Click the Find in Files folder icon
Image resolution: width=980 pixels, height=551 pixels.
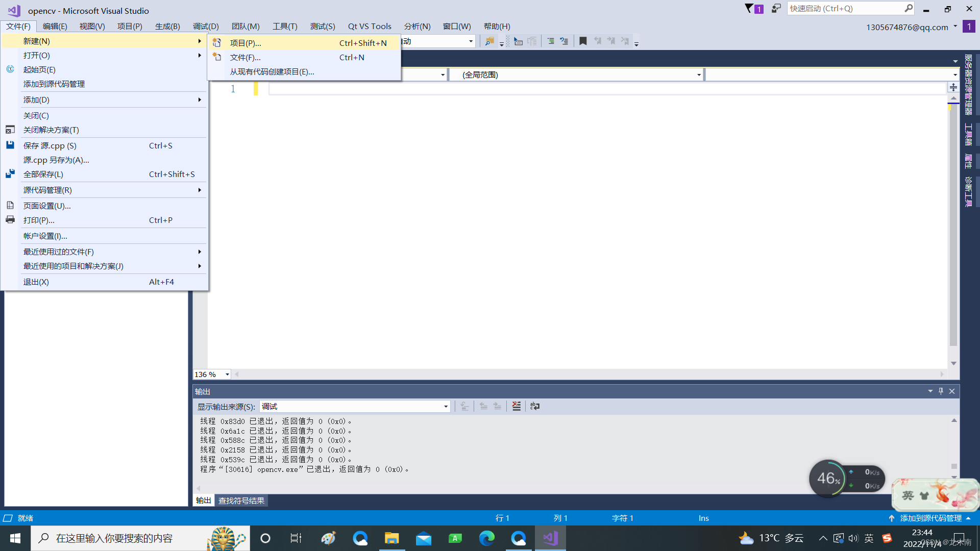tap(489, 41)
